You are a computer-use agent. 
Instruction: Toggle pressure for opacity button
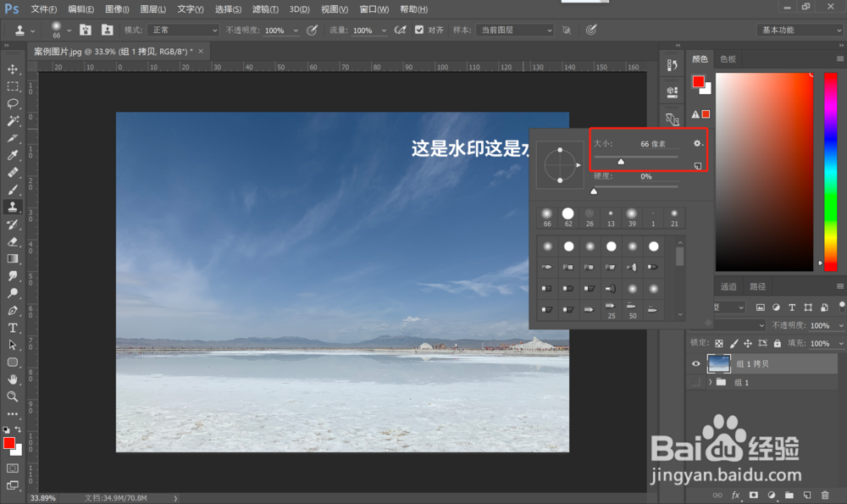[x=312, y=30]
